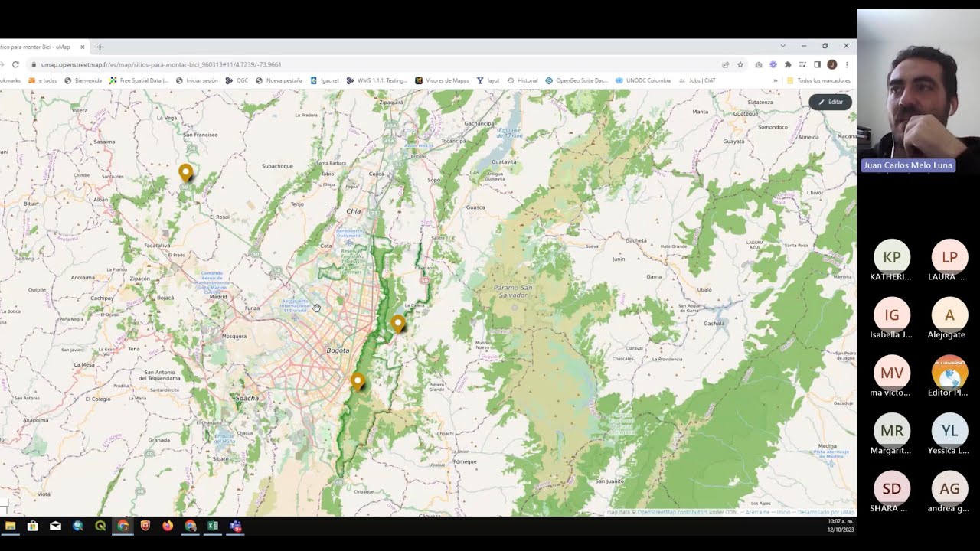Select Juan Carlos Melo Luna video tile
Viewport: 980px width, 551px height.
(918, 93)
